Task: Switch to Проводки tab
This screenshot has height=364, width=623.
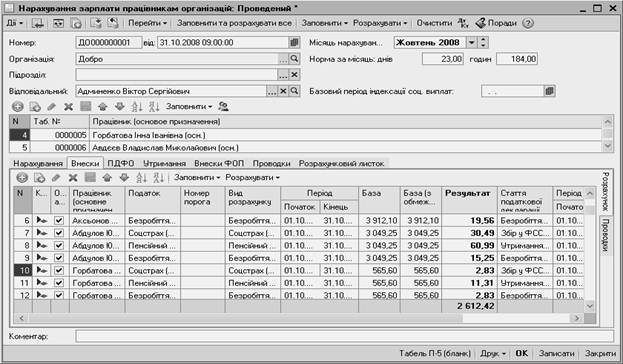Action: [x=271, y=163]
